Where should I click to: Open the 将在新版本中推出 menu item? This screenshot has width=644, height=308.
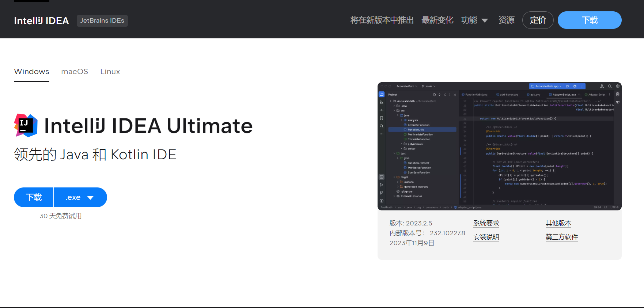382,20
